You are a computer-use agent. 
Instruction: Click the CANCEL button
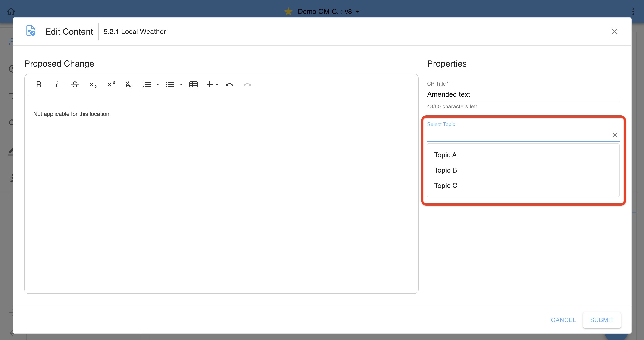coord(563,320)
